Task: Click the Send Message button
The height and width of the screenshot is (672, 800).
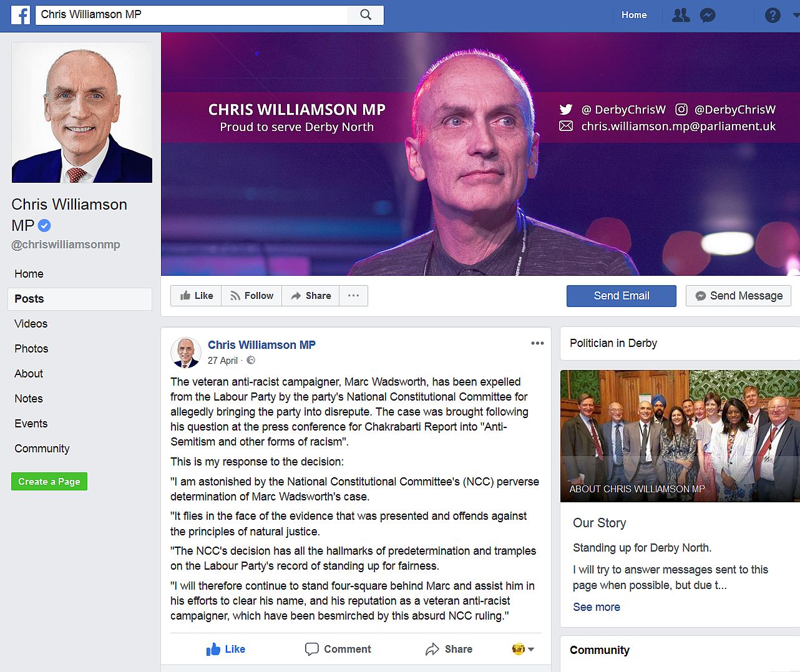Action: click(738, 296)
